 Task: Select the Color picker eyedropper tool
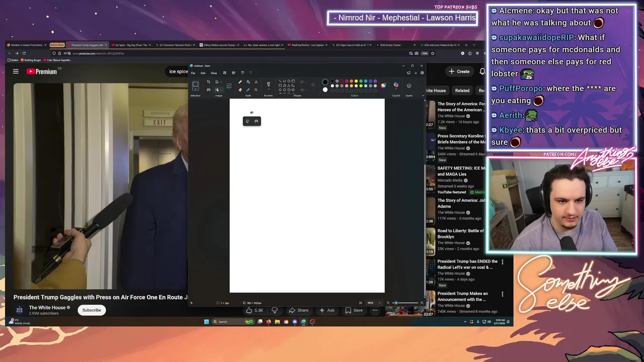(248, 90)
